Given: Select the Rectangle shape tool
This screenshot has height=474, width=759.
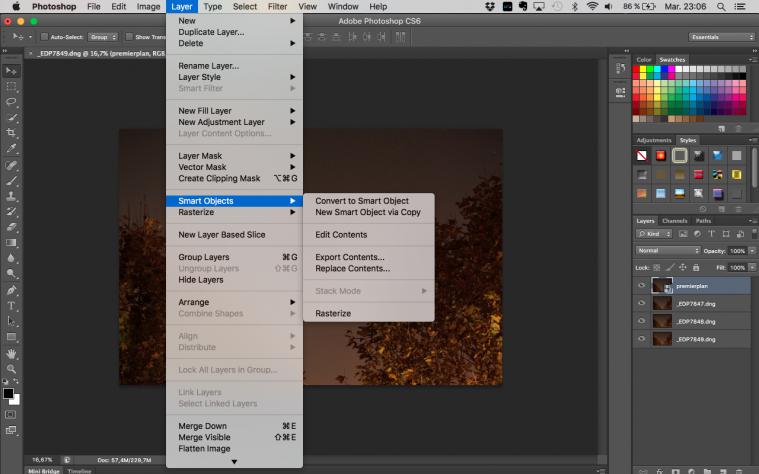Looking at the screenshot, I should click(x=11, y=337).
